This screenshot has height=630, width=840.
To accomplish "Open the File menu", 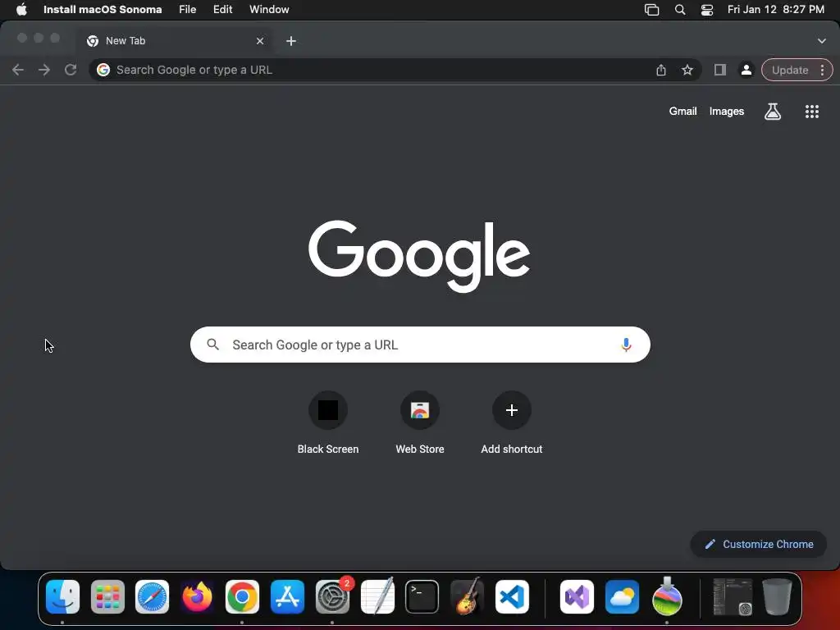I will coord(188,10).
